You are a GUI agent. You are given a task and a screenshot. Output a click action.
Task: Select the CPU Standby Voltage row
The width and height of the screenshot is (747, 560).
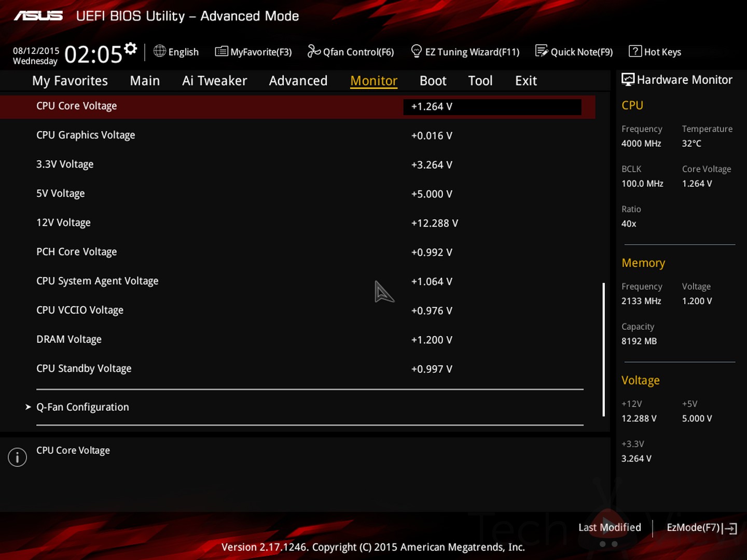pyautogui.click(x=298, y=369)
